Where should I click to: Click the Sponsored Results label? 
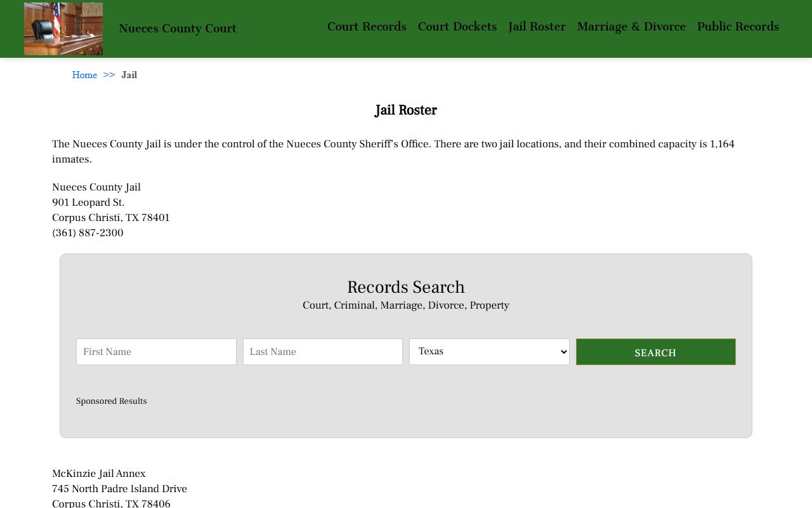pyautogui.click(x=112, y=401)
